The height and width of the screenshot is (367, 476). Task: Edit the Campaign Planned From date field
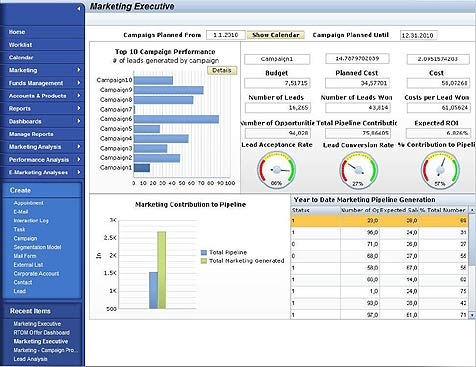tap(226, 35)
